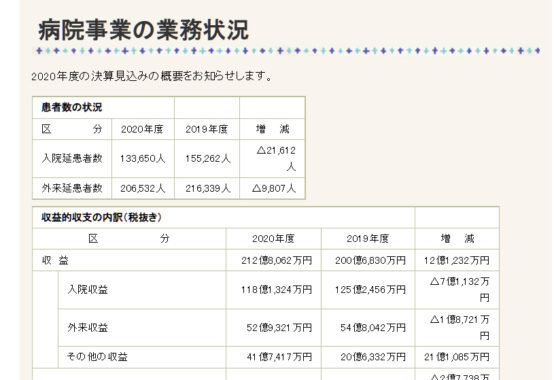Select the value 41億7,417万円

pos(279,357)
